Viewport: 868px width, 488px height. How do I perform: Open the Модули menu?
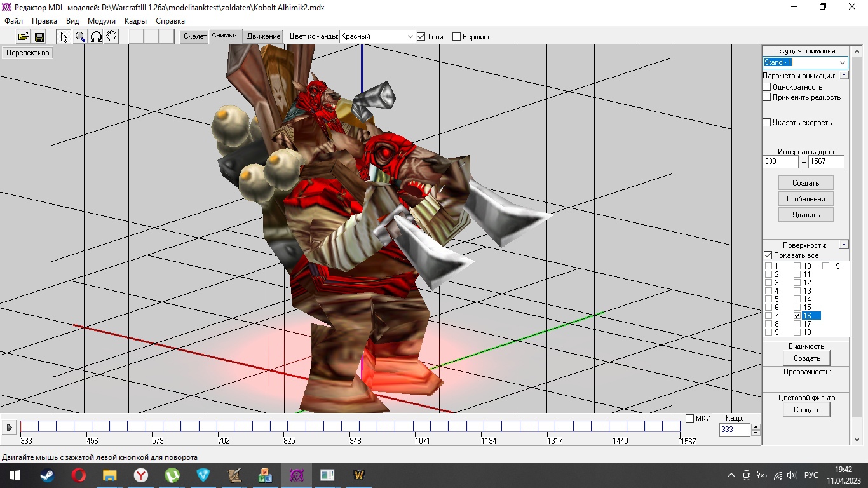[x=102, y=21]
